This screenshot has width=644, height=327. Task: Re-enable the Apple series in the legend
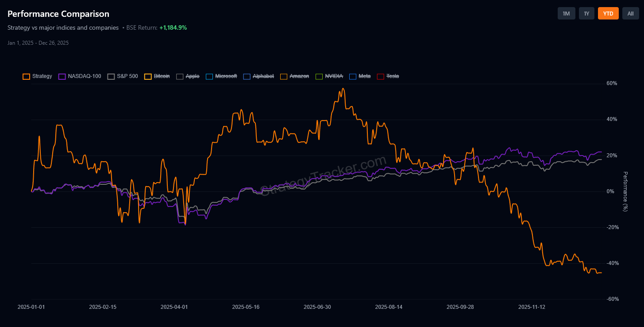(x=188, y=76)
